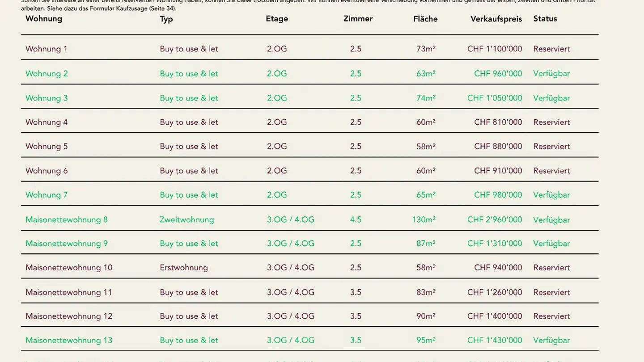Click the 130m² area value

coord(424,220)
